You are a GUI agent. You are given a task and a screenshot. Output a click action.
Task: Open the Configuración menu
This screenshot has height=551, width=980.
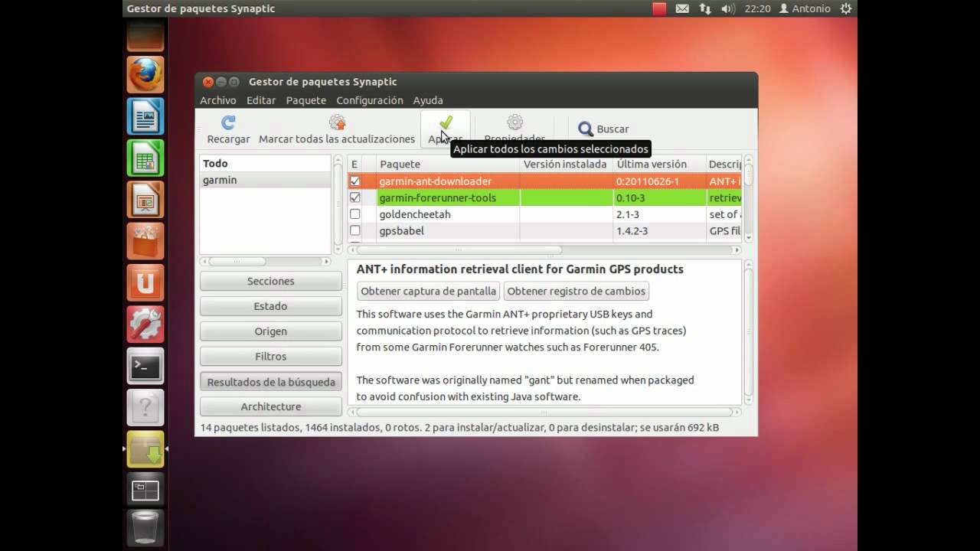tap(370, 100)
